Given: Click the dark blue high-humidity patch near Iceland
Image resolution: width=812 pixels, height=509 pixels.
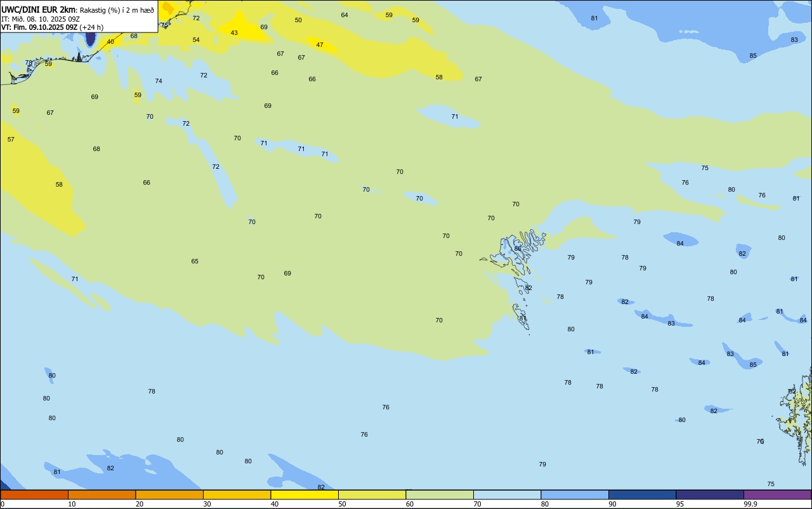Looking at the screenshot, I should click(90, 39).
